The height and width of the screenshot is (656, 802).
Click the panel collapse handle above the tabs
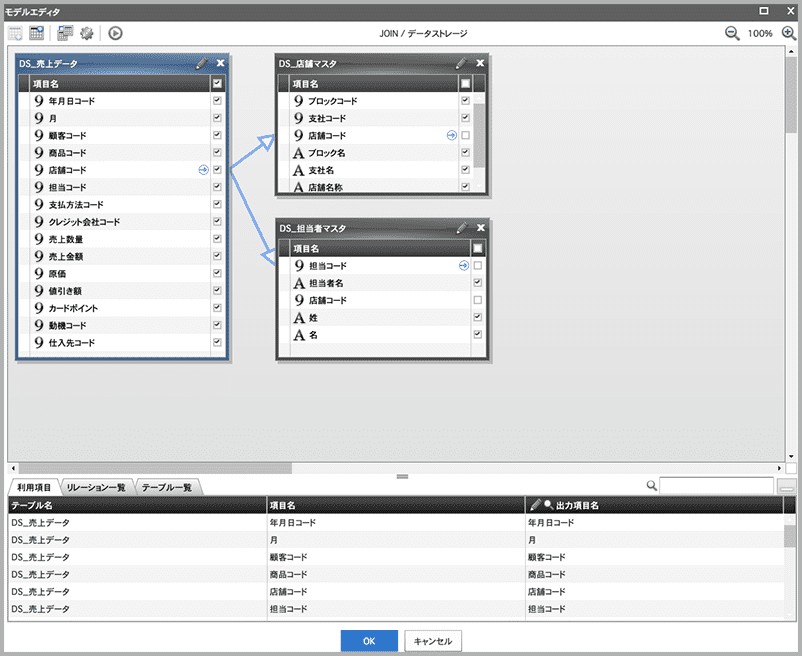(x=402, y=477)
